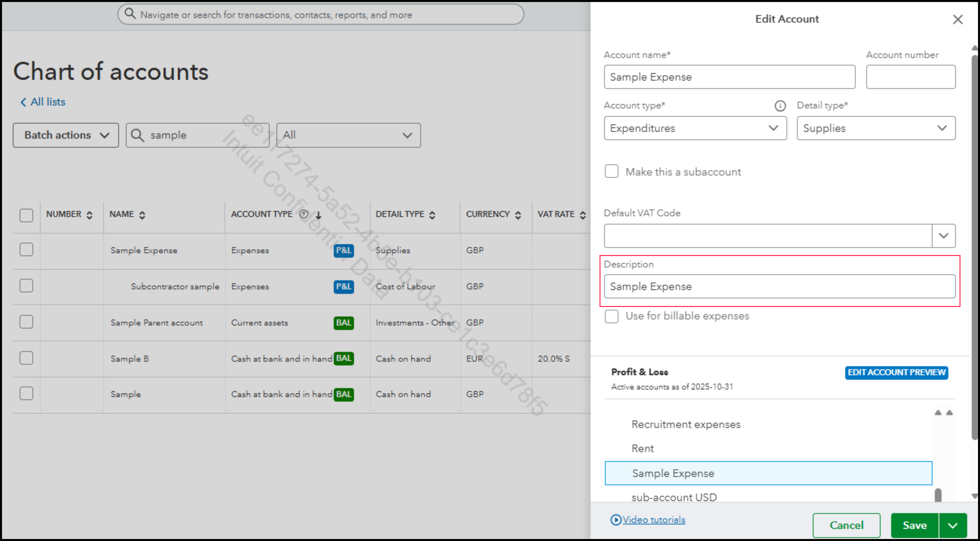
Task: Click the magnifier in top search bar
Action: pyautogui.click(x=130, y=14)
